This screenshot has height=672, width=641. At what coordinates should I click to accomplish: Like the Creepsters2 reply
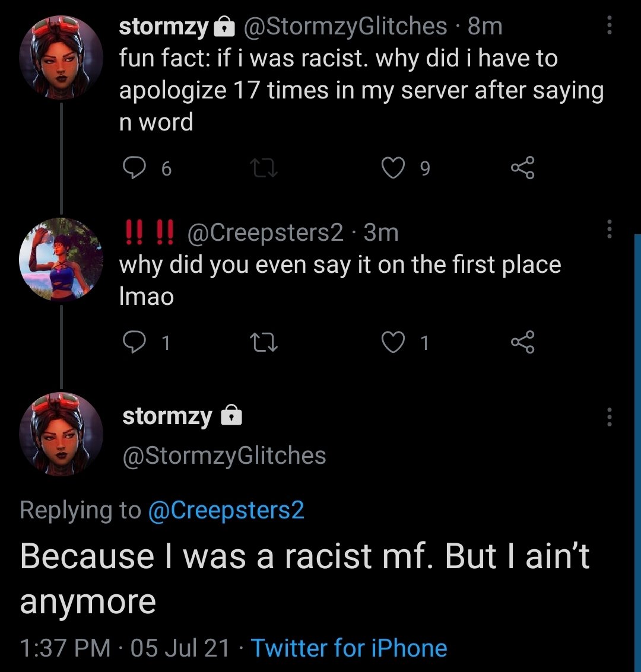(392, 342)
